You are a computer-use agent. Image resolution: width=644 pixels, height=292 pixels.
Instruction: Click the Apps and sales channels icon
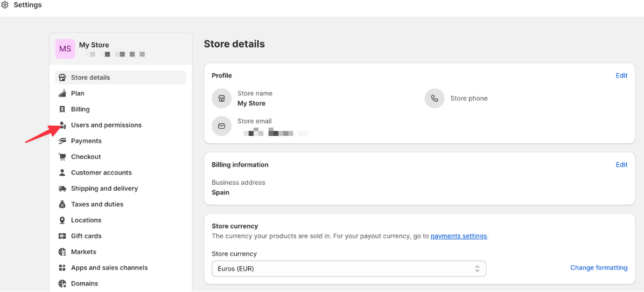[x=62, y=268]
